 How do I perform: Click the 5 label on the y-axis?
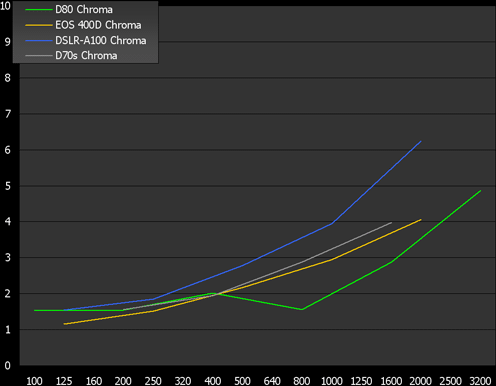[8, 186]
